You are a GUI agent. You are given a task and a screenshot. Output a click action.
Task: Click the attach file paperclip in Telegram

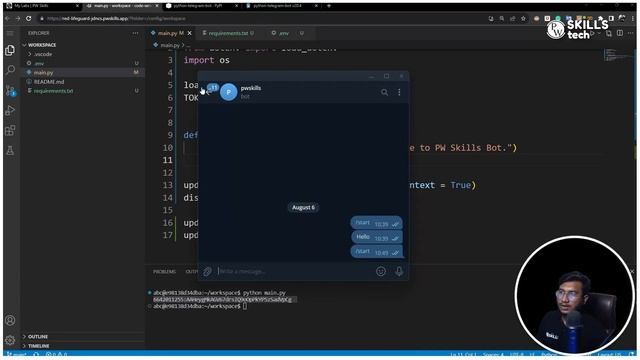(207, 271)
